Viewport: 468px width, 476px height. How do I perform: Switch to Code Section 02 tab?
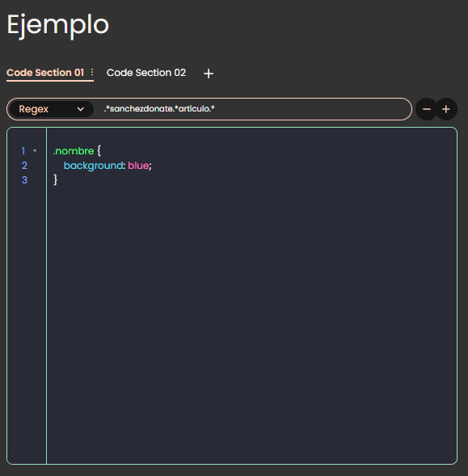point(146,73)
